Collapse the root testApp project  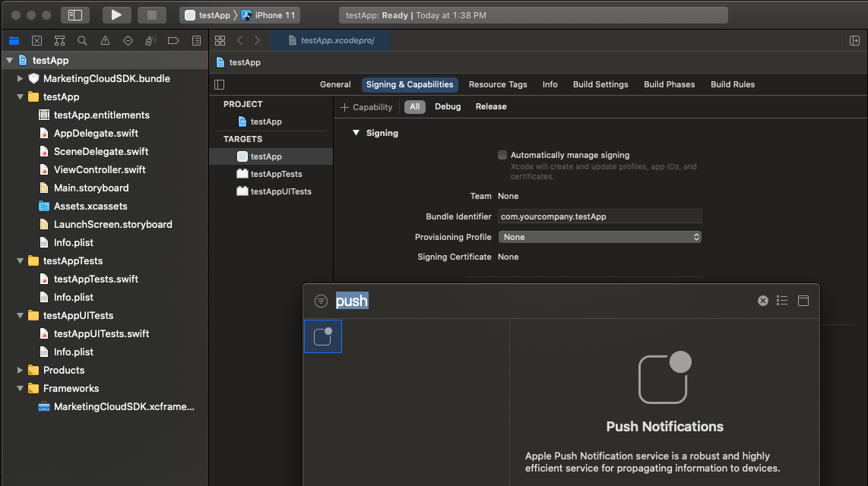[x=9, y=60]
